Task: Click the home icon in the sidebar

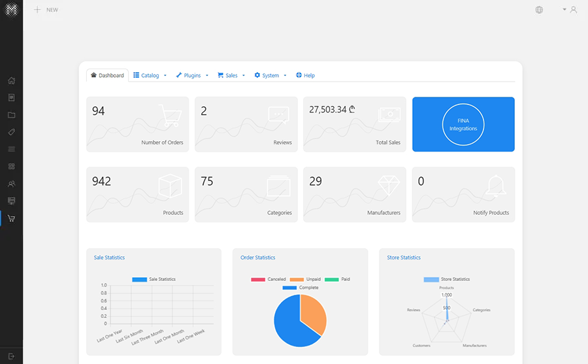Action: pos(11,81)
